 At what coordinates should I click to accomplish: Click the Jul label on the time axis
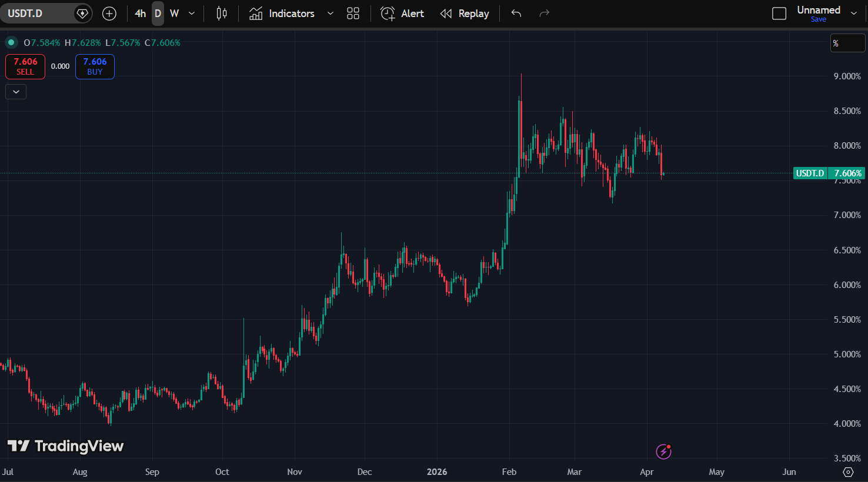point(8,472)
